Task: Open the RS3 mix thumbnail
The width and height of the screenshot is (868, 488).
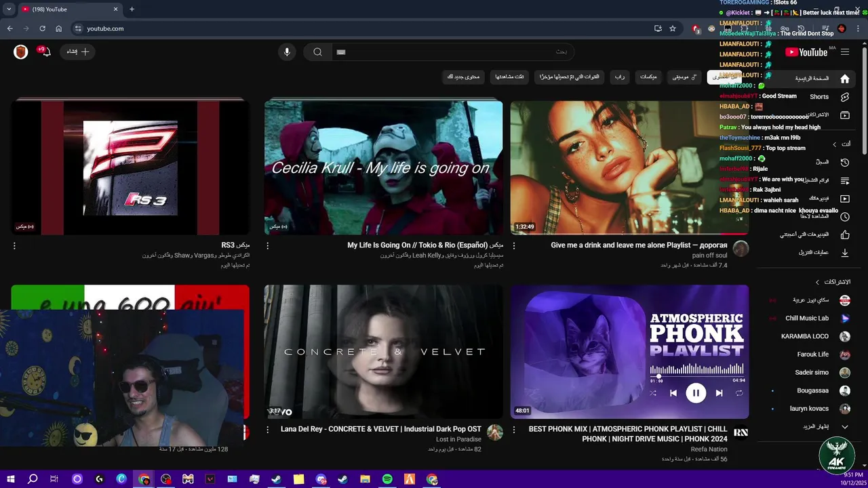Action: (x=130, y=167)
